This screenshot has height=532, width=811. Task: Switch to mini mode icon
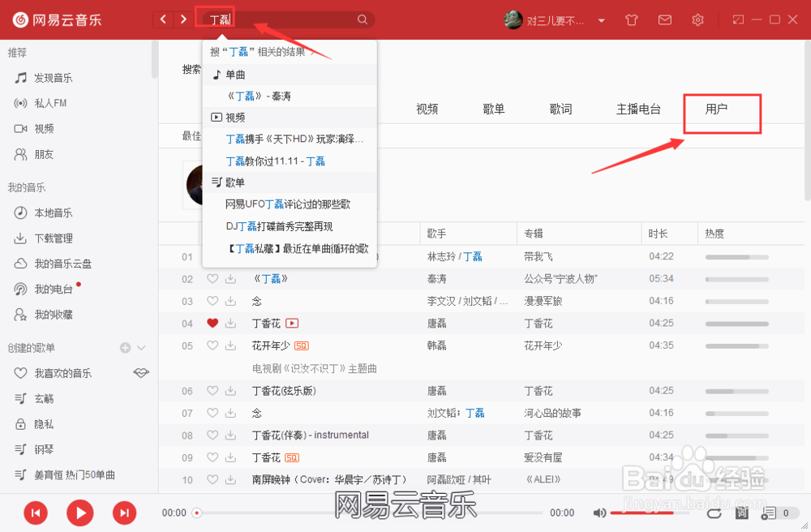tap(738, 19)
